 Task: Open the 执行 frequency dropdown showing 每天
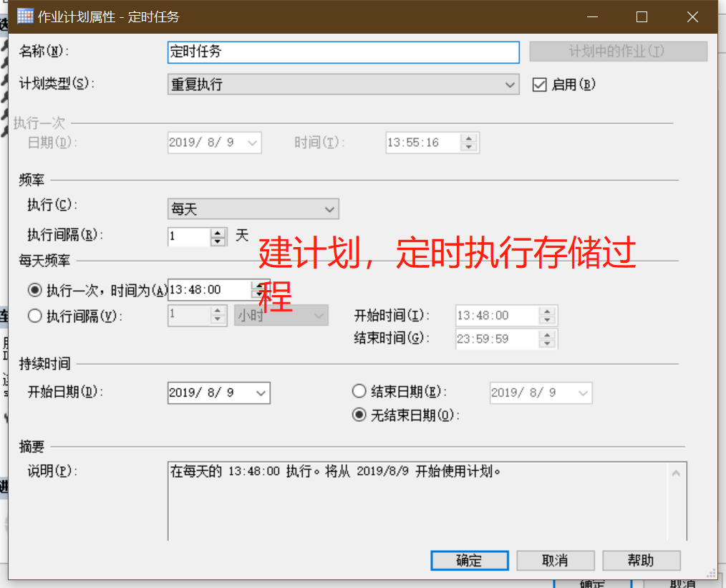329,208
